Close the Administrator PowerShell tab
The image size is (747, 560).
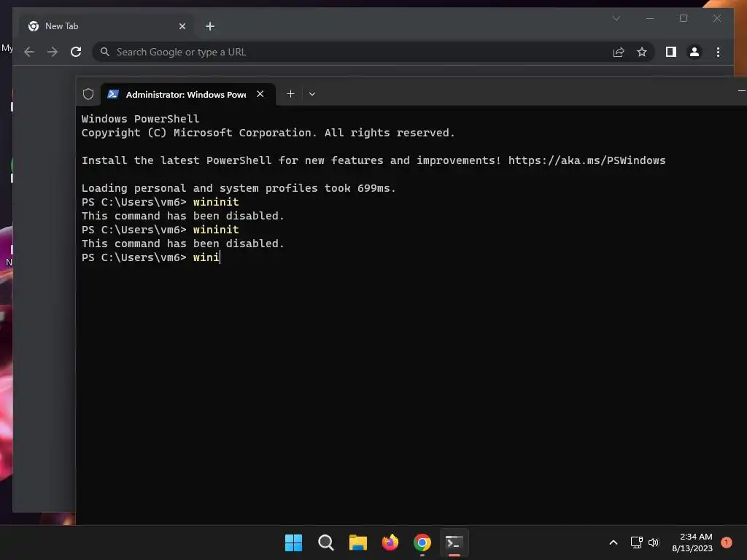tap(260, 94)
